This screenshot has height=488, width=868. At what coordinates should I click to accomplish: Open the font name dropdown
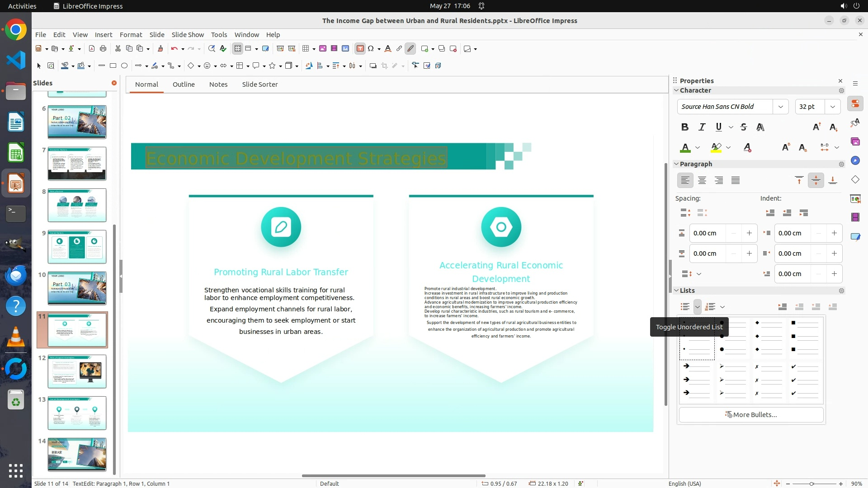780,107
